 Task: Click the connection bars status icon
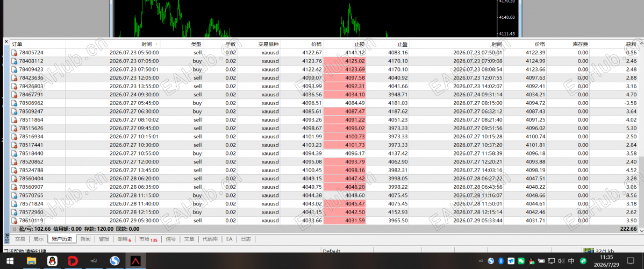pyautogui.click(x=588, y=251)
